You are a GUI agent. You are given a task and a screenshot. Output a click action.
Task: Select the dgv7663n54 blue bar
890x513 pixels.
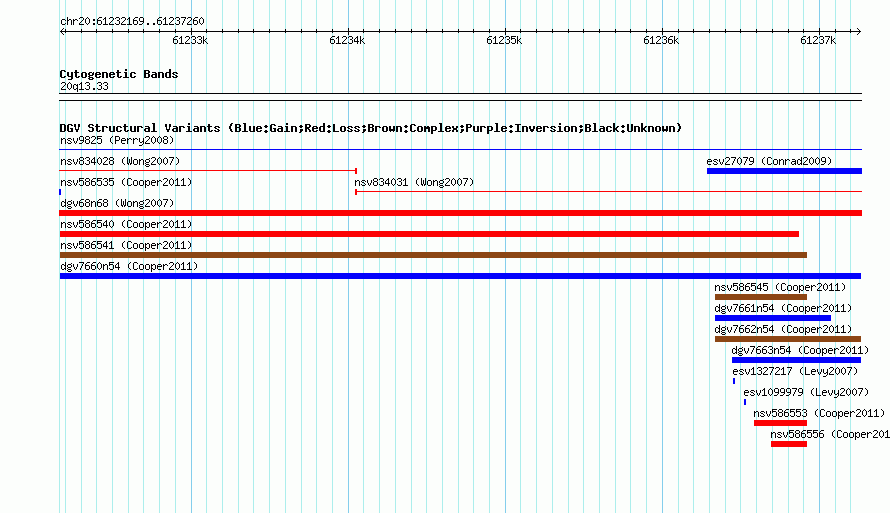click(796, 360)
